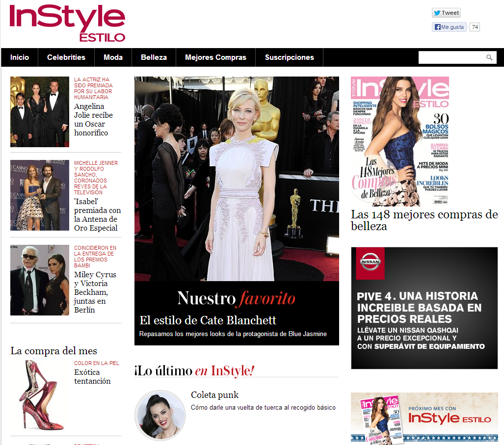Click the 'La compra del mes' heading
The width and height of the screenshot is (504, 445).
(x=53, y=351)
